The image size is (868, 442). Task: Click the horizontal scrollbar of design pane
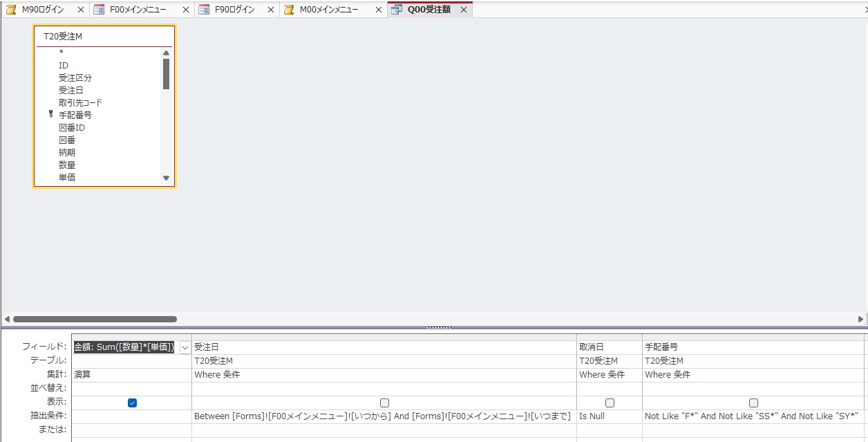point(95,320)
